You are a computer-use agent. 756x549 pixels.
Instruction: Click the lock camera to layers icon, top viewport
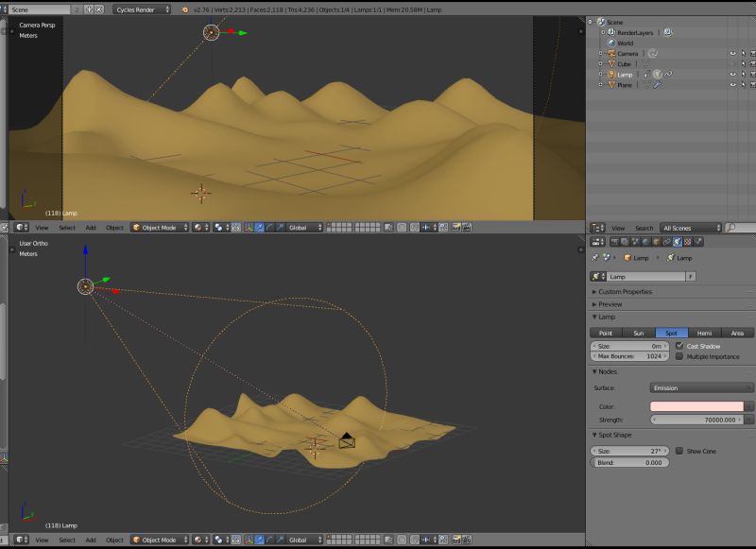click(388, 228)
